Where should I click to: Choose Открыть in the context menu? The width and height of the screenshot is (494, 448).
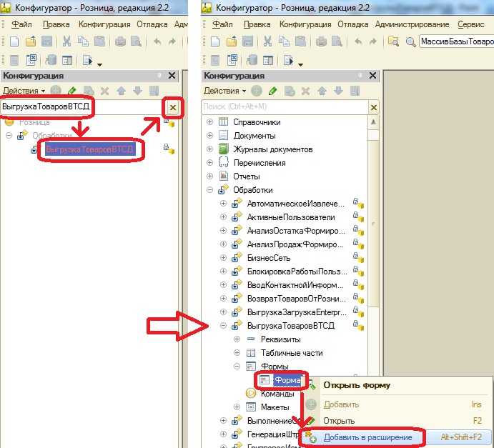(x=396, y=421)
